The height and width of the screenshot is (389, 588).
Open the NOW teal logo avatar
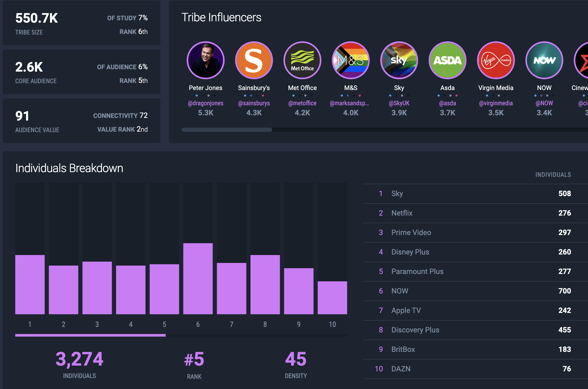(x=544, y=60)
